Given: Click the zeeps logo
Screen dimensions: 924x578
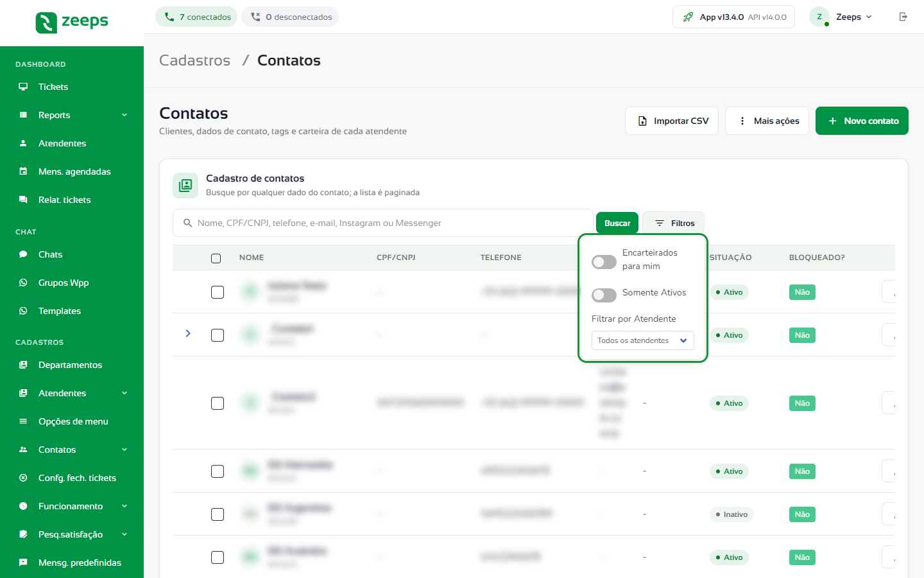Looking at the screenshot, I should point(72,22).
